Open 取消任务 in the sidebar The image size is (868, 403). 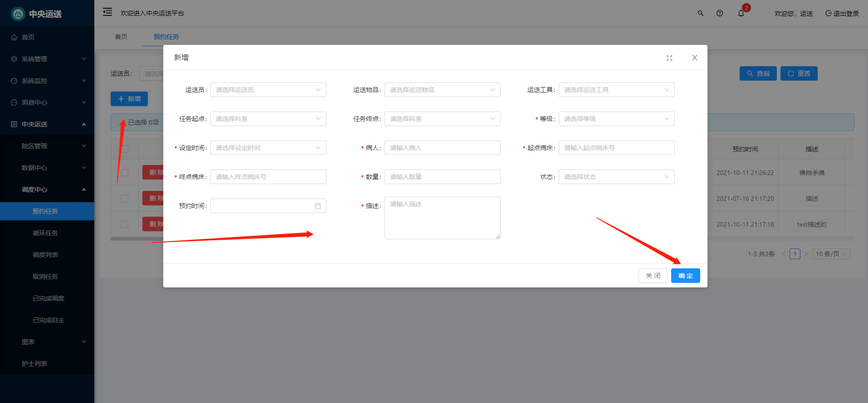[x=47, y=277]
